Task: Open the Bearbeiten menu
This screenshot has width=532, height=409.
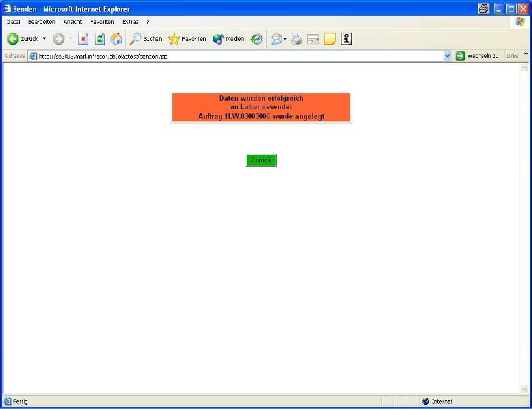Action: (x=42, y=22)
